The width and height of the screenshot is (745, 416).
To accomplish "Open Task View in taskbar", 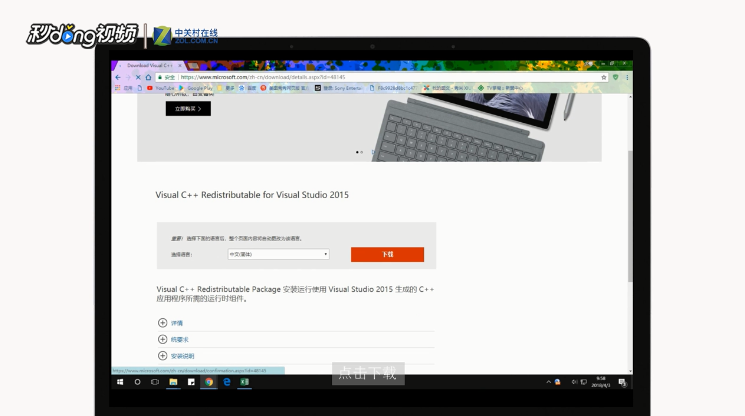I will 155,382.
